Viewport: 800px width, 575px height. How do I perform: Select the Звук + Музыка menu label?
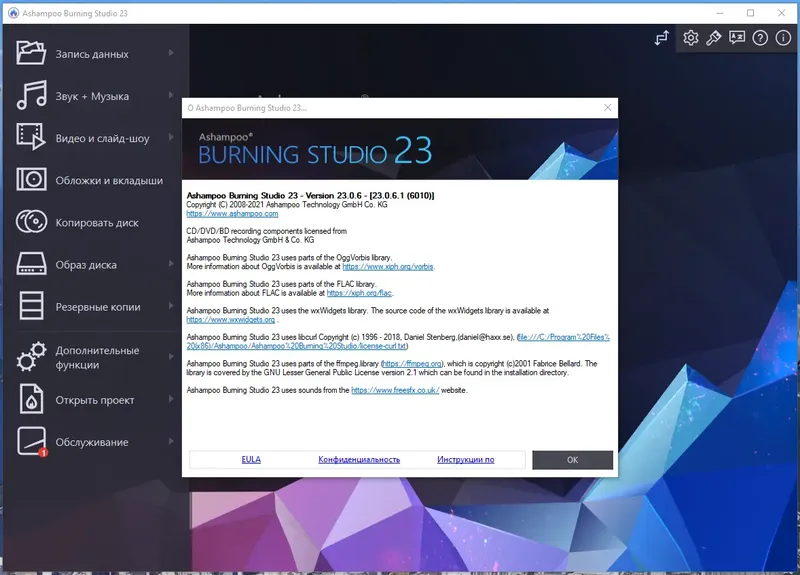92,96
